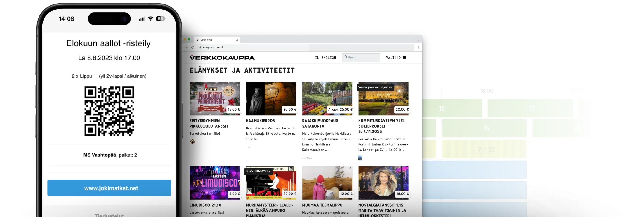The height and width of the screenshot is (217, 644).
Task: Click the 15,00 € price tag
Action: (x=234, y=109)
